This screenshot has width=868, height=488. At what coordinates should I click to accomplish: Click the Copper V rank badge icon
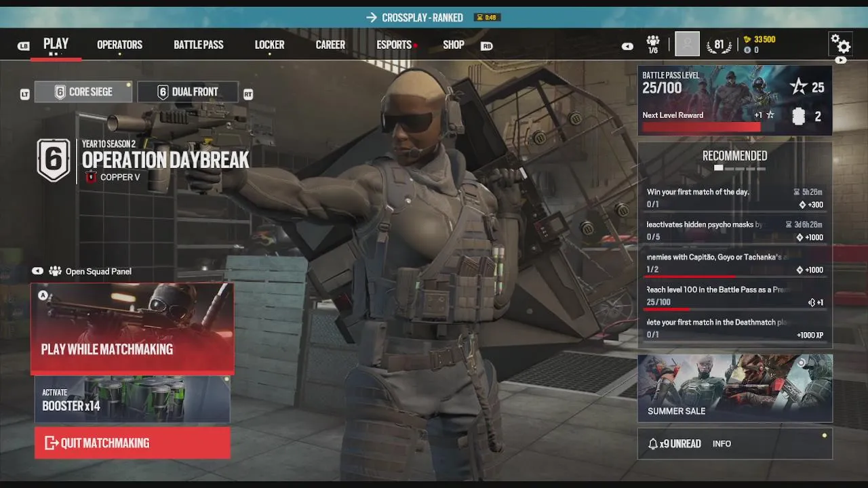(x=91, y=178)
